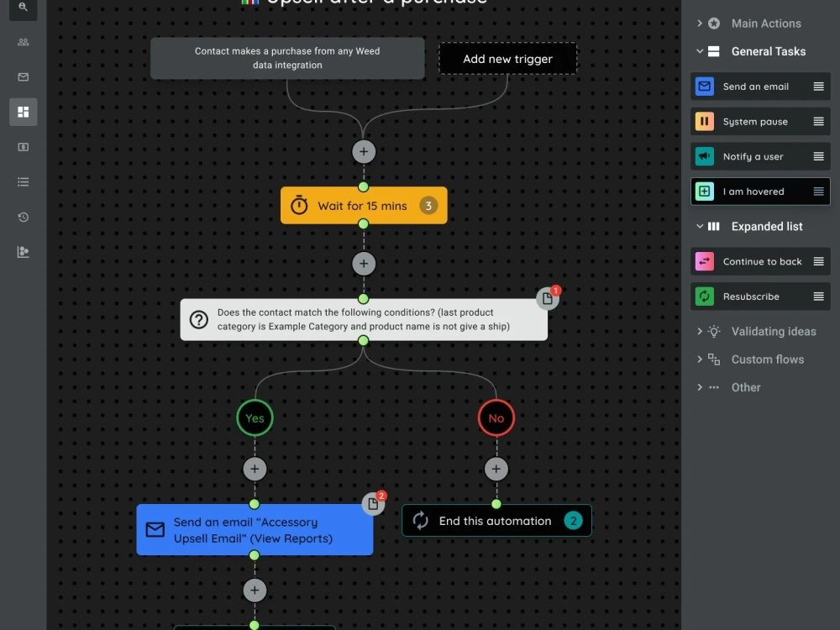Screen dimensions: 840x630
Task: Click the stopwatch icon on Wait step
Action: tap(299, 206)
